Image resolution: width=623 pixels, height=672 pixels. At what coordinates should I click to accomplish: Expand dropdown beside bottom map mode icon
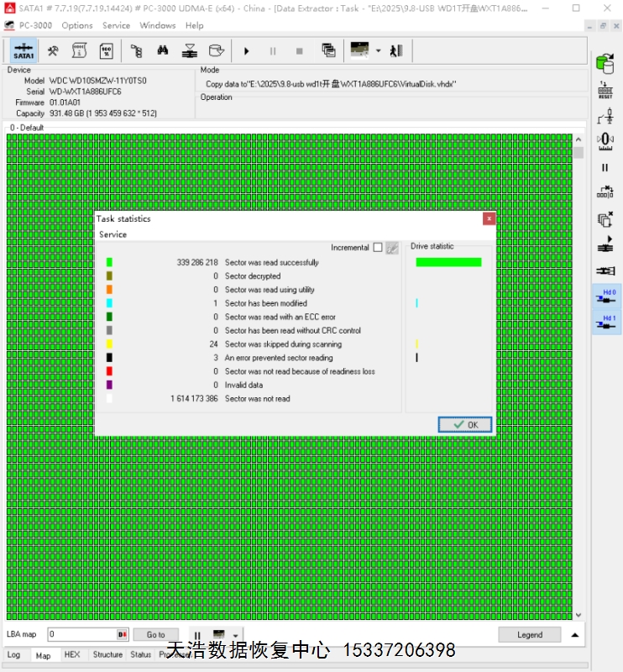tap(236, 635)
